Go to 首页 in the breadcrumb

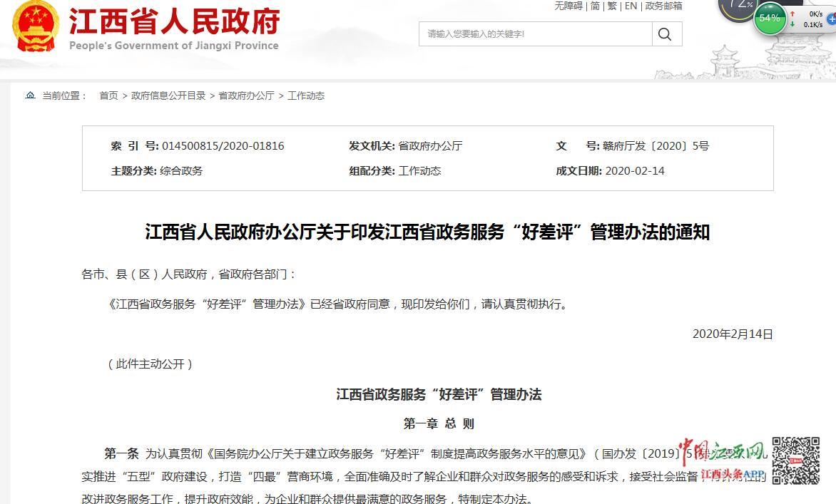(108, 96)
